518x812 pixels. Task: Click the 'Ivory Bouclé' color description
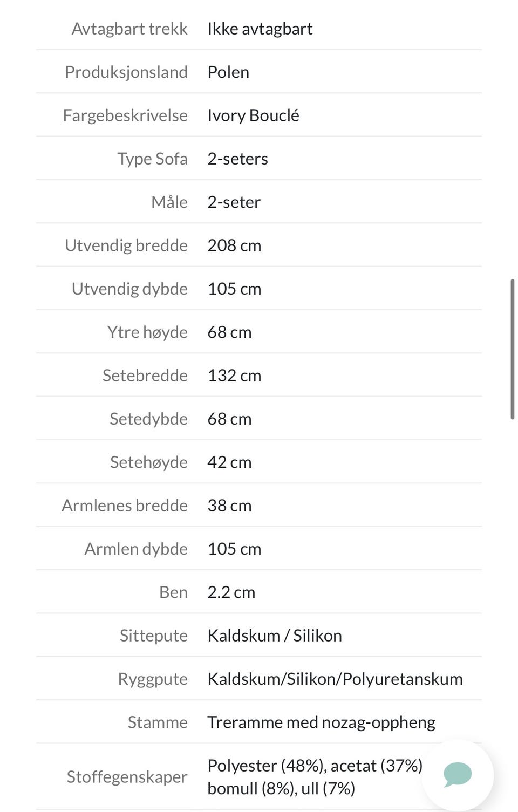(x=253, y=115)
